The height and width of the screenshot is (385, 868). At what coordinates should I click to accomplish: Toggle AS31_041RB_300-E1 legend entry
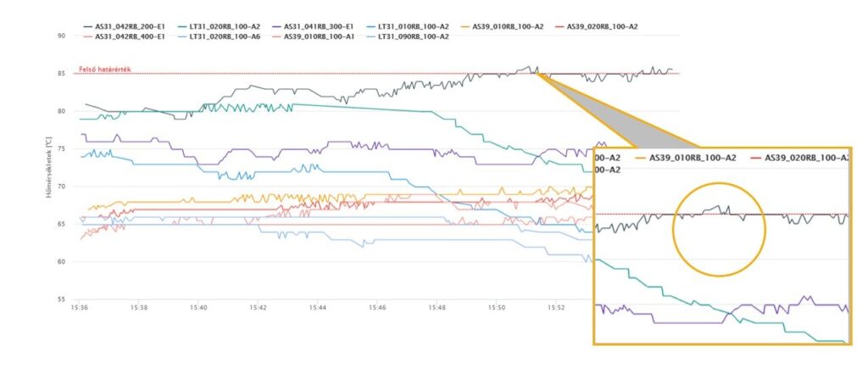point(312,26)
